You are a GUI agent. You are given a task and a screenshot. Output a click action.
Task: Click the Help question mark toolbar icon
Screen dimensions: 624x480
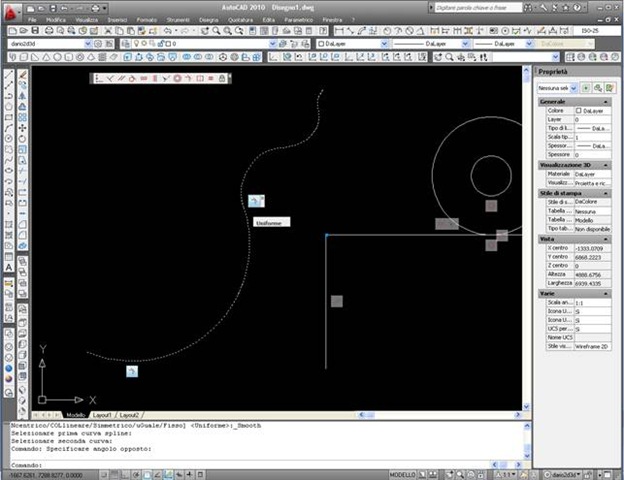click(x=323, y=31)
